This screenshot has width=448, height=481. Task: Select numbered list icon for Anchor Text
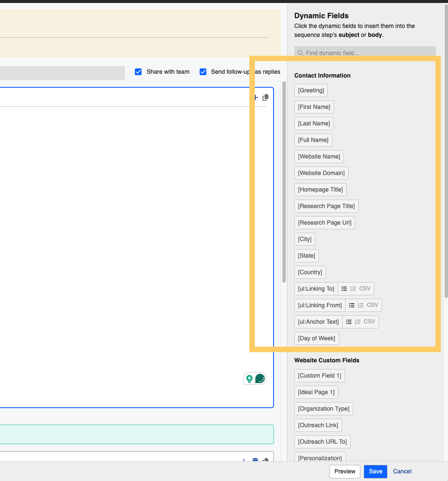(x=358, y=322)
